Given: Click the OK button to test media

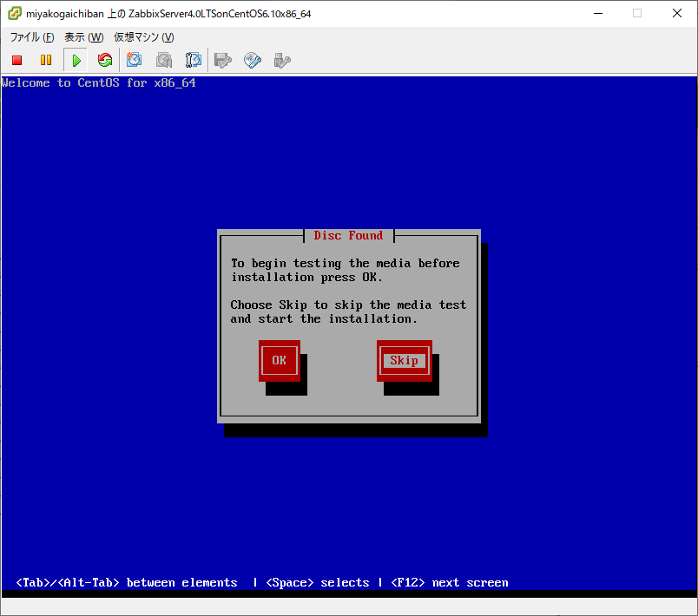Looking at the screenshot, I should (x=279, y=361).
